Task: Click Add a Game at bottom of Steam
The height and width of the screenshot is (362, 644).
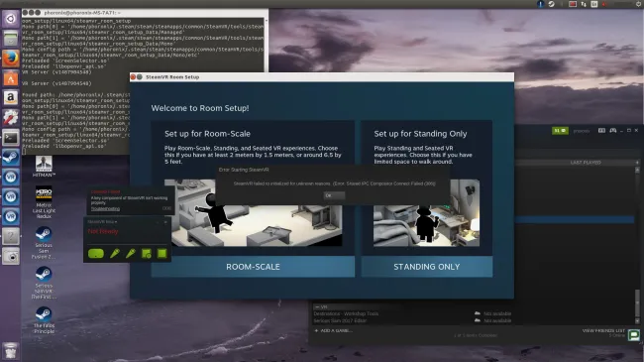Action: (x=333, y=330)
